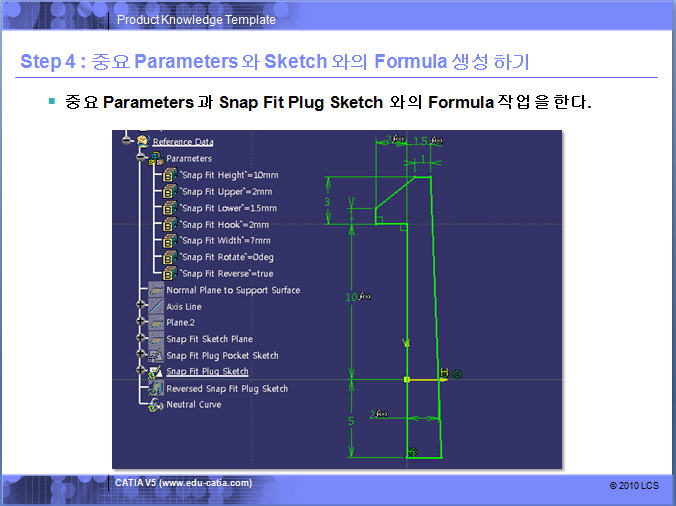The image size is (676, 506).
Task: Click the Normal Plane to Support Surface icon
Action: point(156,290)
